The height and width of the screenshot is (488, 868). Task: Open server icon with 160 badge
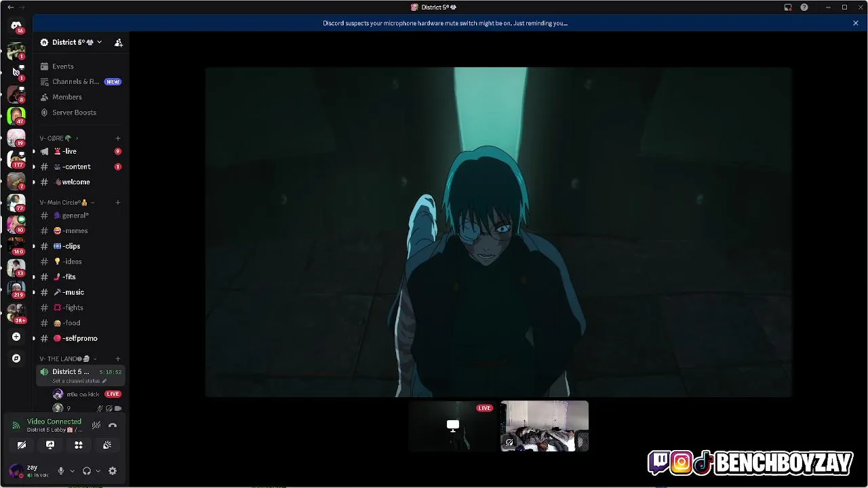click(16, 246)
